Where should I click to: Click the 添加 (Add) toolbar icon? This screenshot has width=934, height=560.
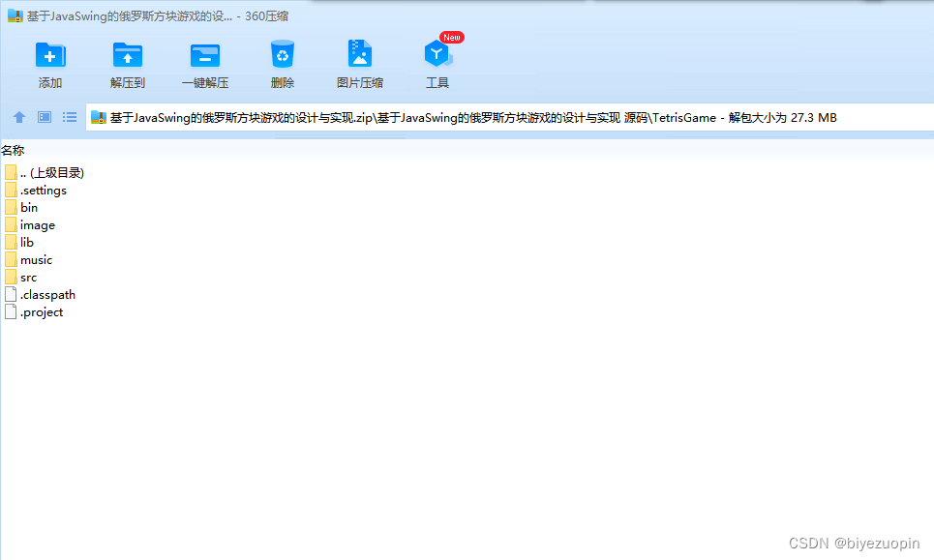(x=49, y=60)
